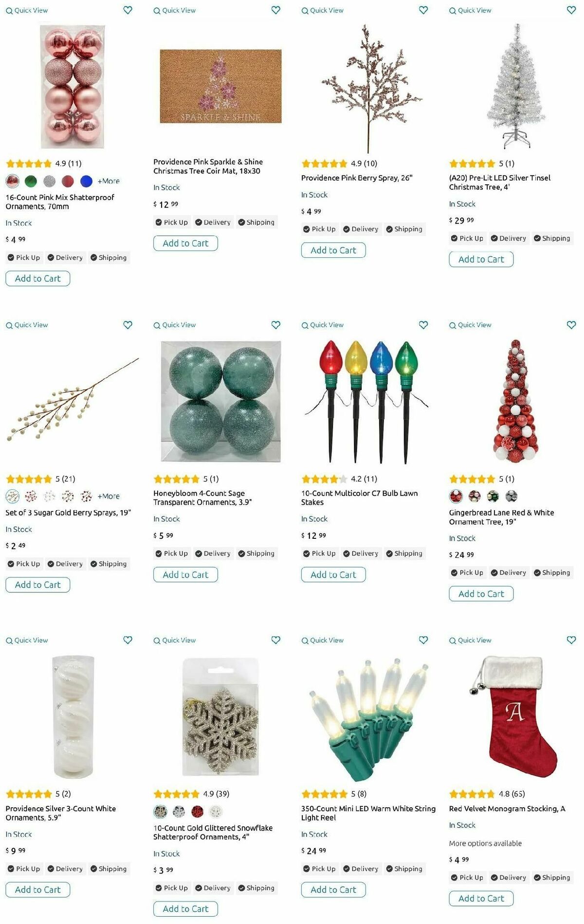Open Quick View for Red Velvet Monogram Stocking
The image size is (584, 924).
tap(470, 640)
